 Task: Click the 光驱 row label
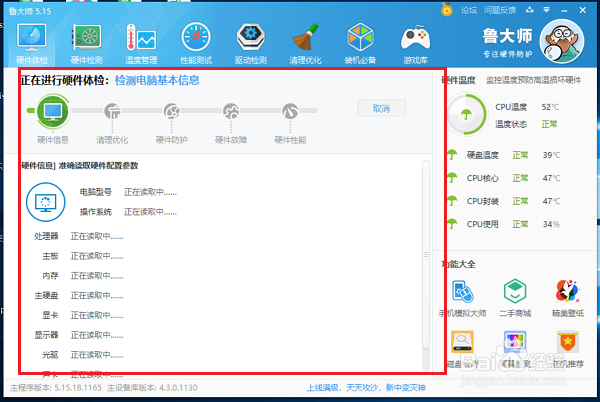(50, 355)
